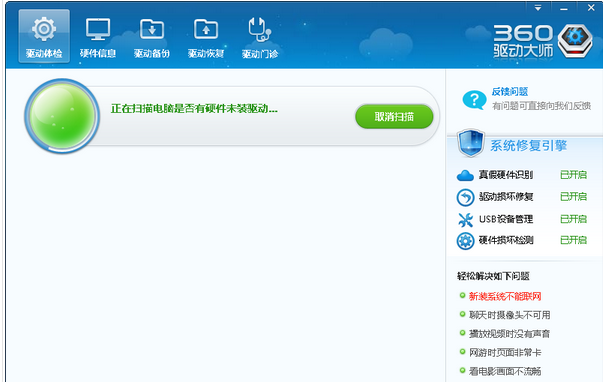Minimize the 360驱动大师 window

(564, 9)
